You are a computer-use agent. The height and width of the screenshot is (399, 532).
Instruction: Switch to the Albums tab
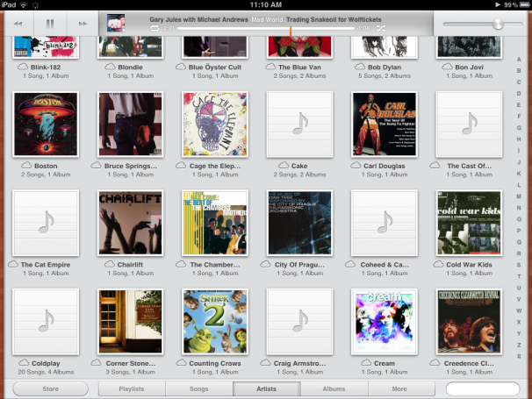pyautogui.click(x=334, y=388)
